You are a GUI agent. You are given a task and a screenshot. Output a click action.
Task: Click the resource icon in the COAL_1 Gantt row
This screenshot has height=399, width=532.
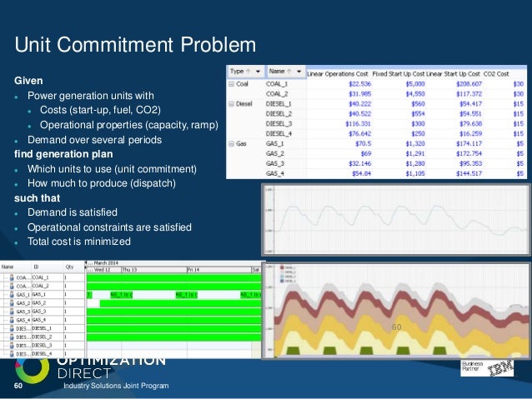pos(12,277)
